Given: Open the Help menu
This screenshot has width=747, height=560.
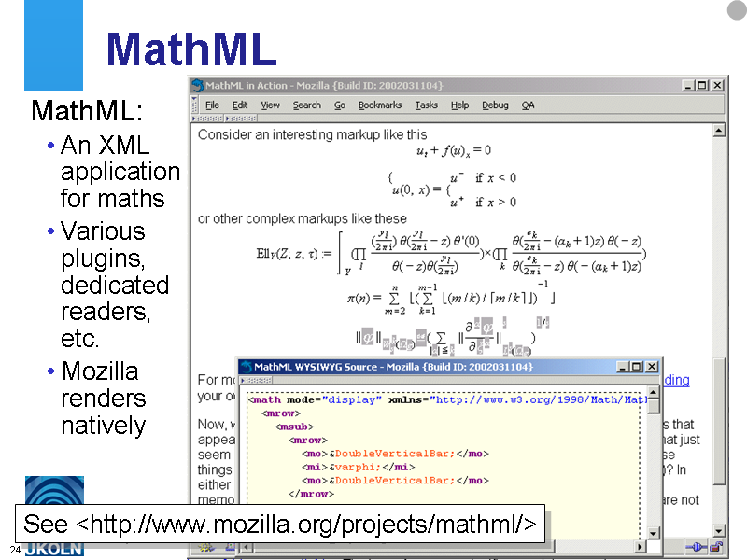Looking at the screenshot, I should tap(459, 105).
